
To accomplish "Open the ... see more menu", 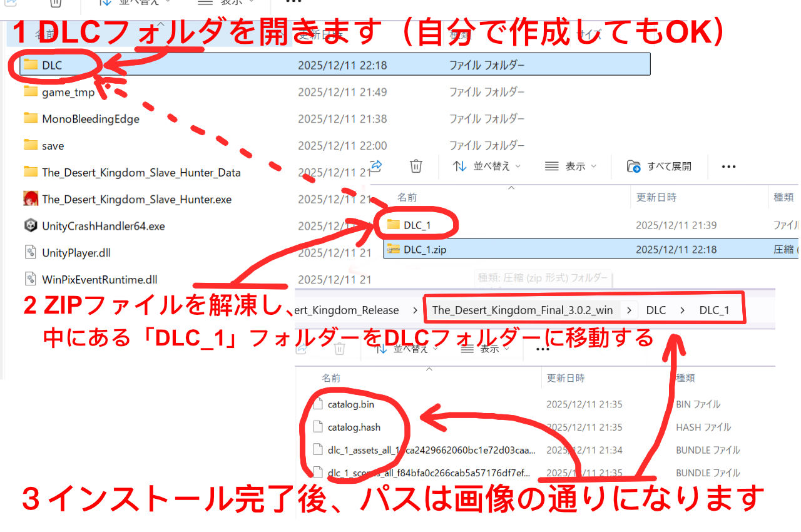I will pyautogui.click(x=728, y=166).
